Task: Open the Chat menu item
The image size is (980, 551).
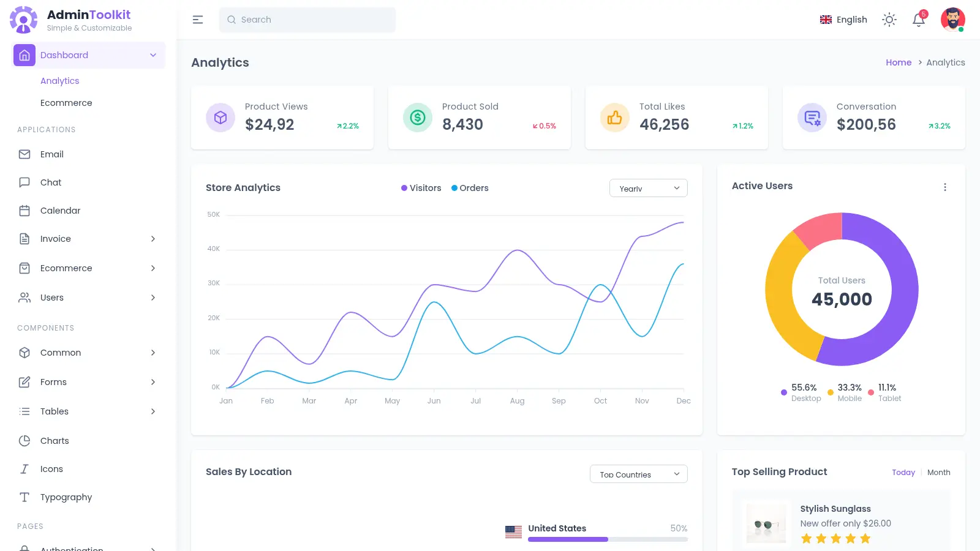Action: [89, 182]
